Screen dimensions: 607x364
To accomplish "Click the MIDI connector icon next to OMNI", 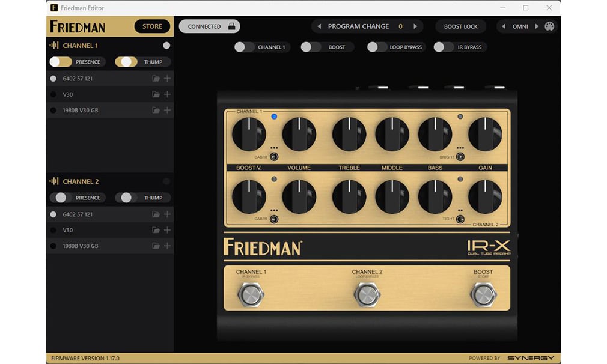I will click(549, 26).
